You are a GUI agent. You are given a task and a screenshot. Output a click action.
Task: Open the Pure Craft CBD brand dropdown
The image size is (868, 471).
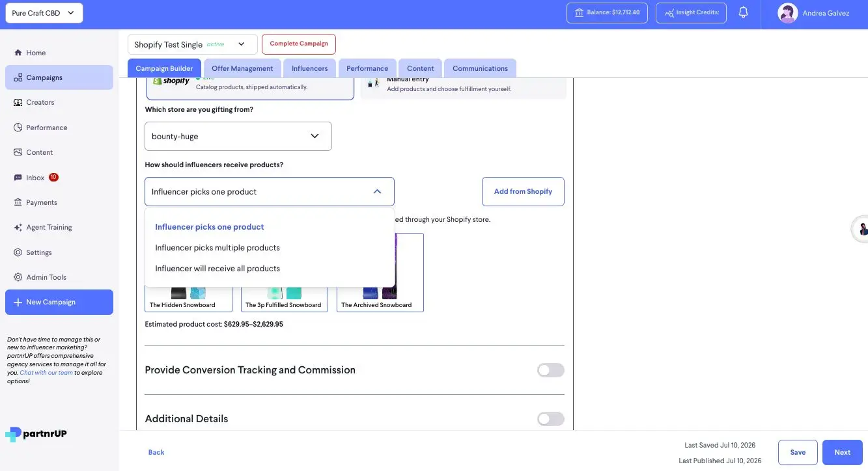(x=44, y=13)
